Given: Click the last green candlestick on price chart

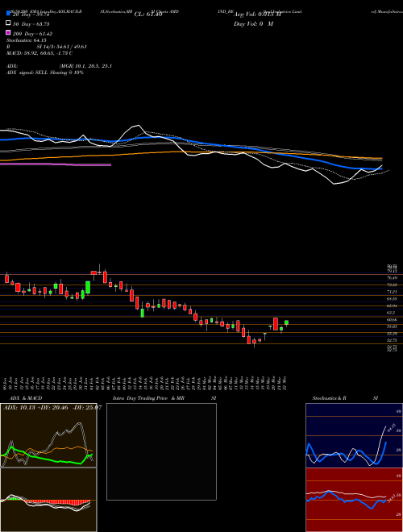Looking at the screenshot, I should 287,322.
